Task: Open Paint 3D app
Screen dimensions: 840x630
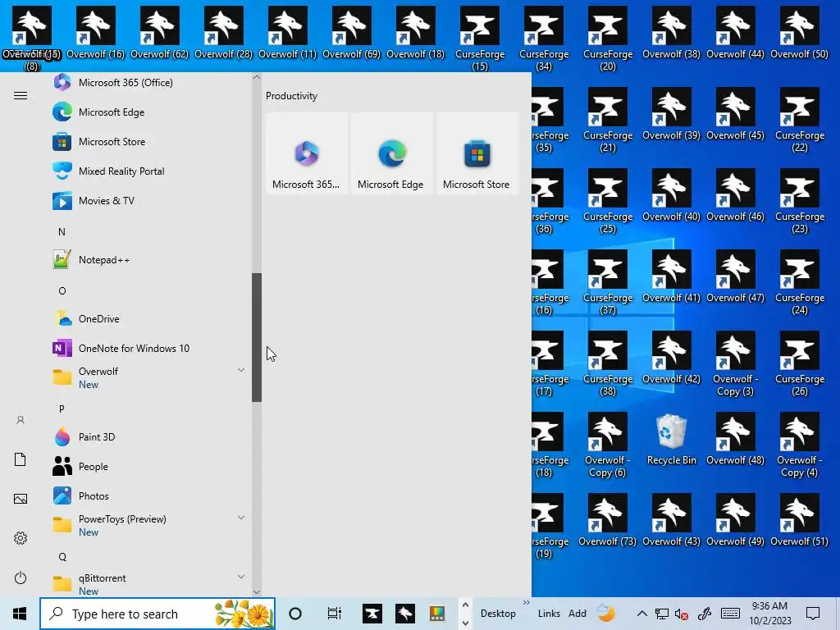Action: (x=150, y=436)
